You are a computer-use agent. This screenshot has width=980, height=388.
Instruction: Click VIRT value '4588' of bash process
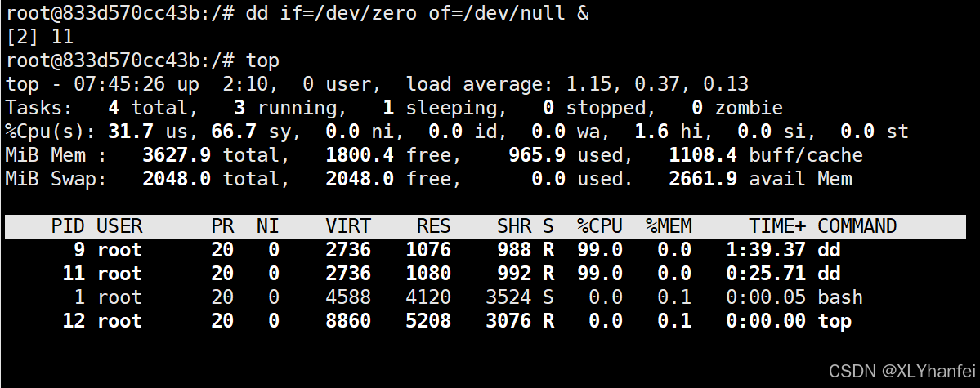pos(348,297)
